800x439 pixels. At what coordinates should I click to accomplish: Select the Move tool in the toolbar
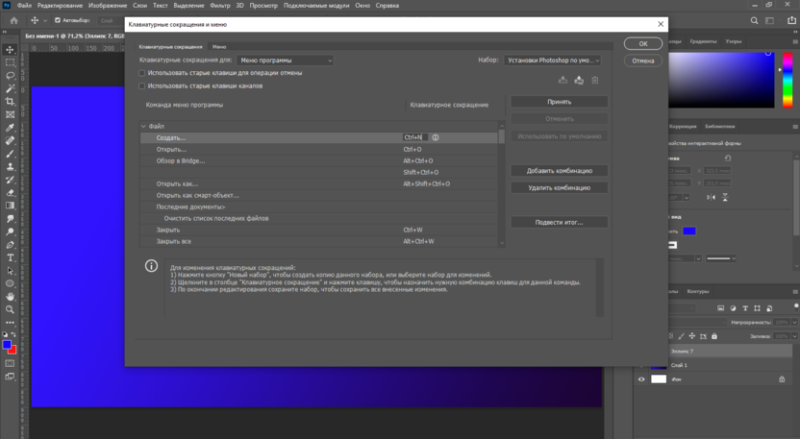pos(9,48)
